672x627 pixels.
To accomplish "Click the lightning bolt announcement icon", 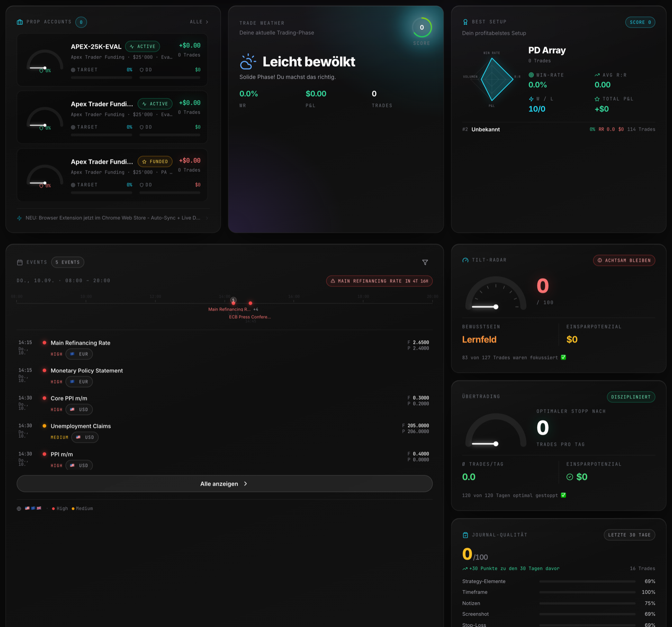I will (x=19, y=218).
